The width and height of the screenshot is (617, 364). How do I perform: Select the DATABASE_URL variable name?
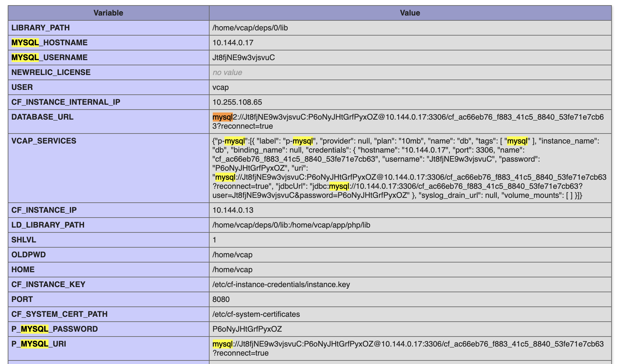click(x=42, y=117)
